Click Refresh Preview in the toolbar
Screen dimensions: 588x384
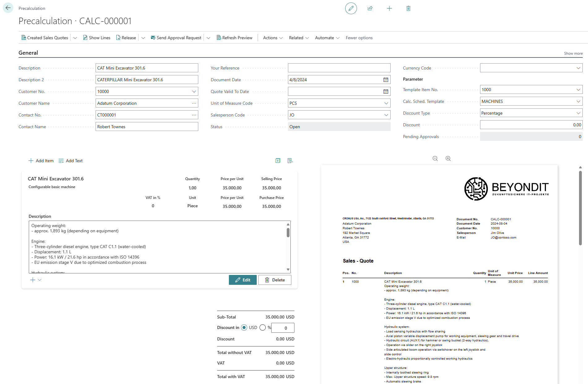[x=234, y=38]
